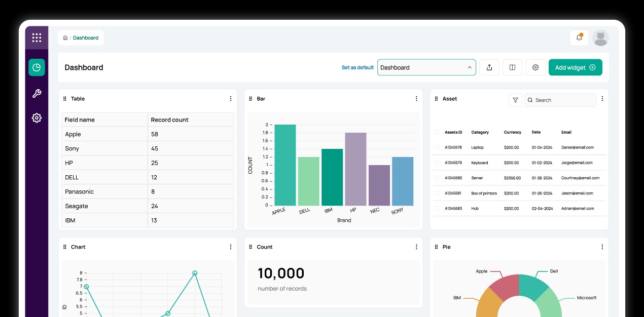Click the split layout columns icon
This screenshot has width=644, height=317.
click(512, 67)
